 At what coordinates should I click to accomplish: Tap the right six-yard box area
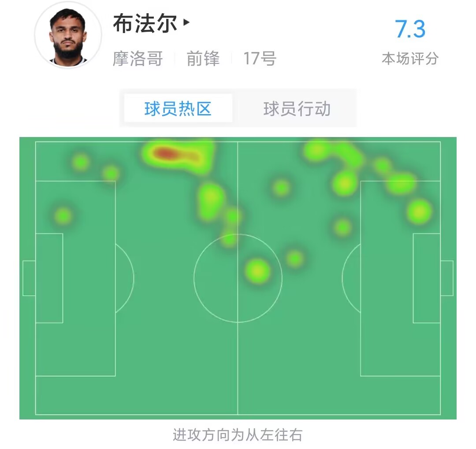tap(427, 278)
